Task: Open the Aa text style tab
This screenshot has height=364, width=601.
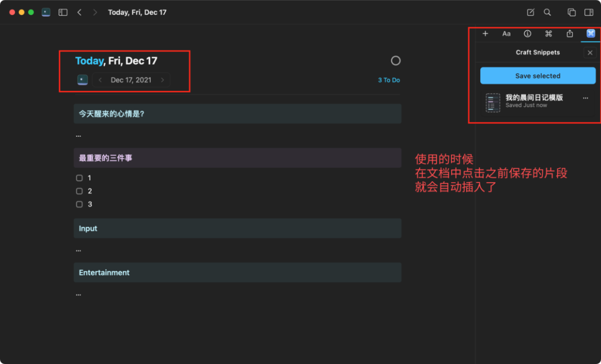Action: coord(506,34)
